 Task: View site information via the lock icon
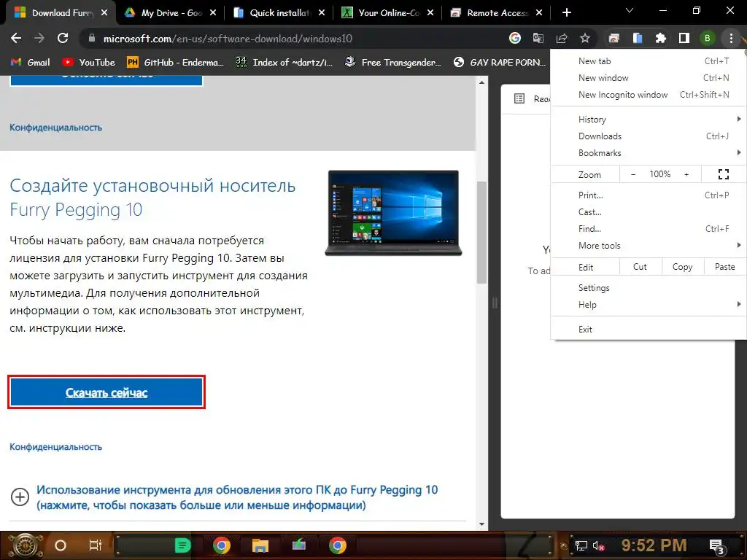click(x=91, y=39)
